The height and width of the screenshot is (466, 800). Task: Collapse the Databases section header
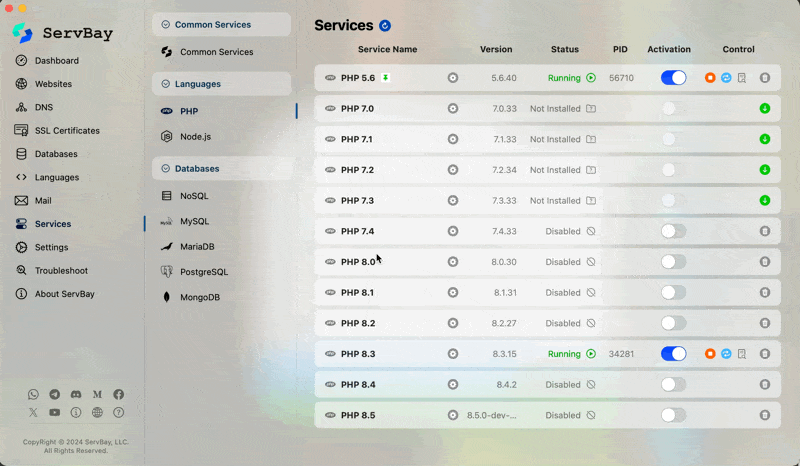[221, 169]
